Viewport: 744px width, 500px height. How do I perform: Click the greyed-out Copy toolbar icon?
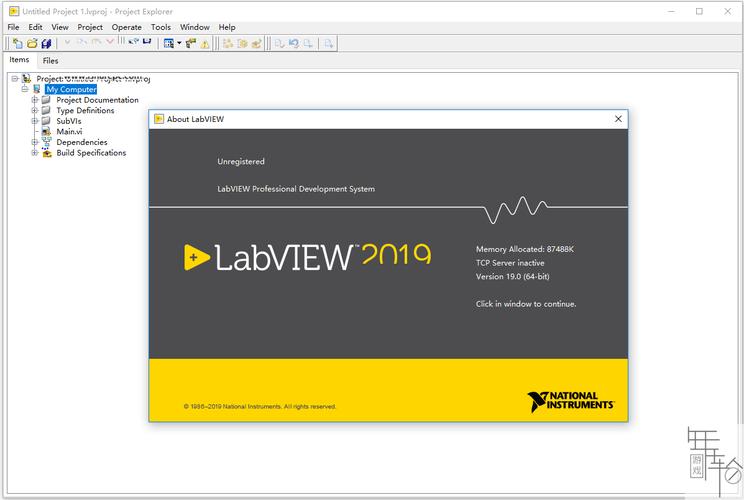point(82,42)
